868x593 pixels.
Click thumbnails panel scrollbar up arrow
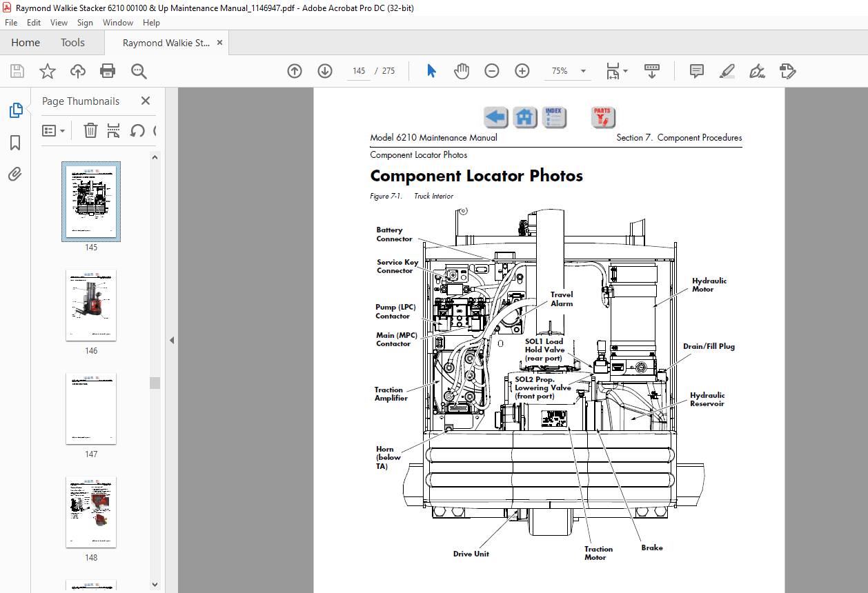click(x=155, y=158)
